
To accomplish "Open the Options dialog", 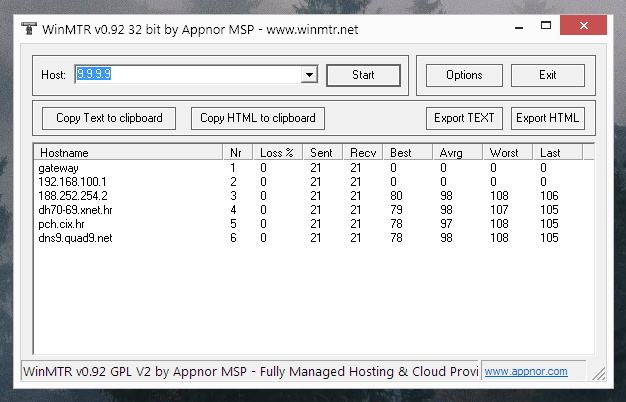I will click(x=464, y=75).
